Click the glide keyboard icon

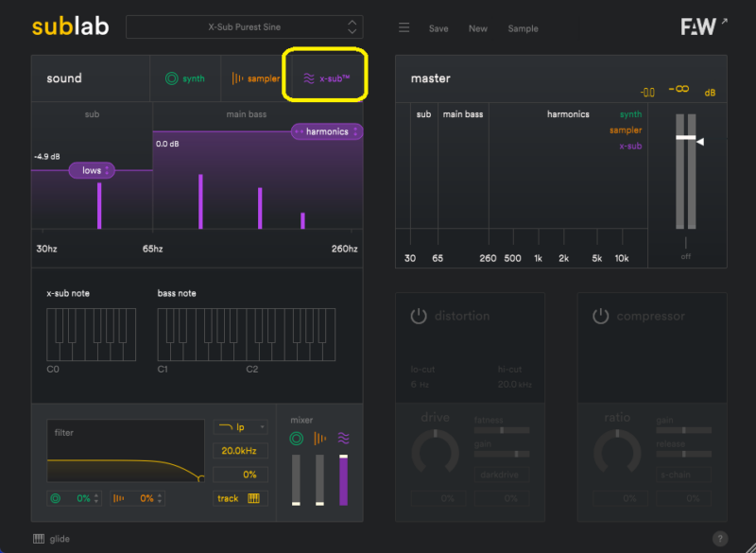[x=39, y=539]
